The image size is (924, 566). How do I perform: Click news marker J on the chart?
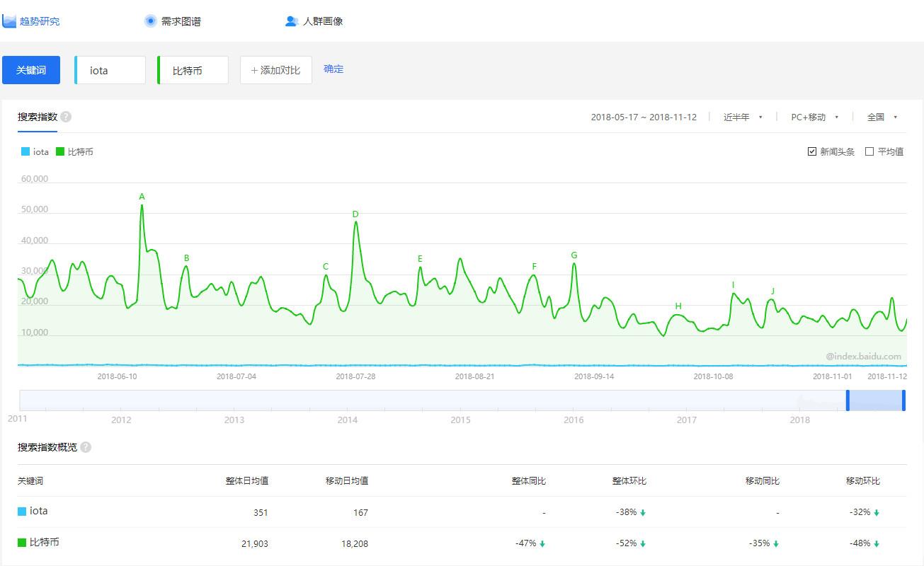[772, 291]
